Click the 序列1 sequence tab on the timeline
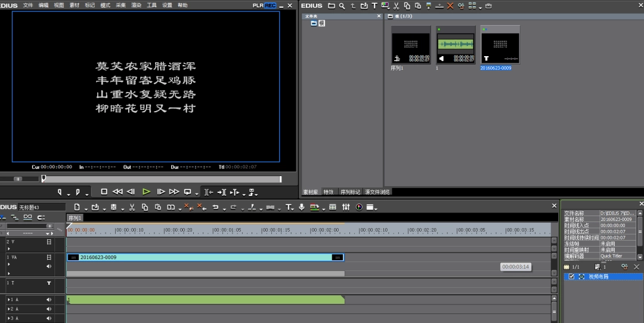The height and width of the screenshot is (323, 644). [x=75, y=218]
